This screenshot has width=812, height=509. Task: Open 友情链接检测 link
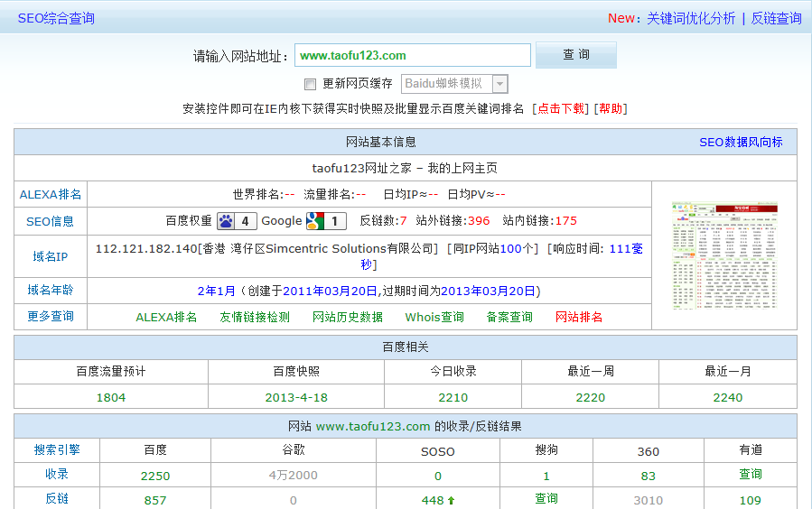[255, 317]
